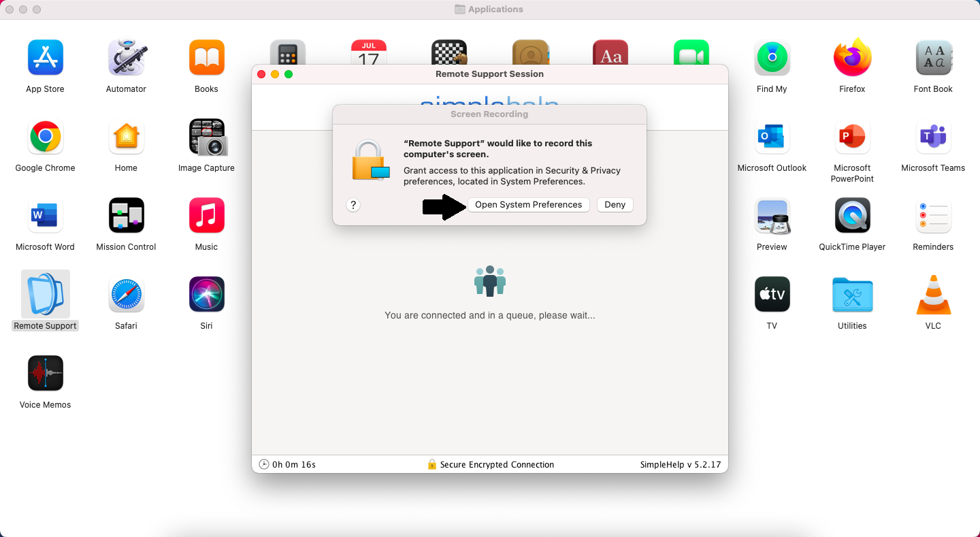Click the queue waiting people icon

(490, 280)
